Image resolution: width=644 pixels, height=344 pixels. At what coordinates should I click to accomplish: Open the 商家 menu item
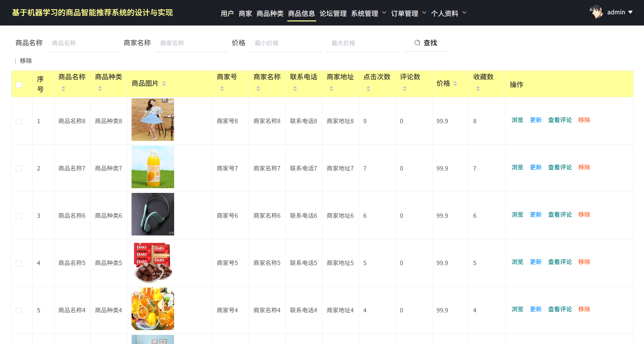[x=245, y=14]
